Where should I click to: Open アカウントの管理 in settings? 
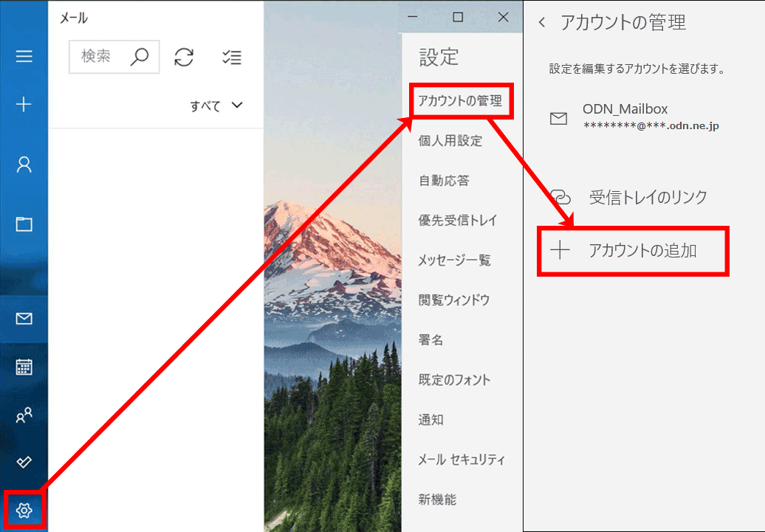point(460,101)
